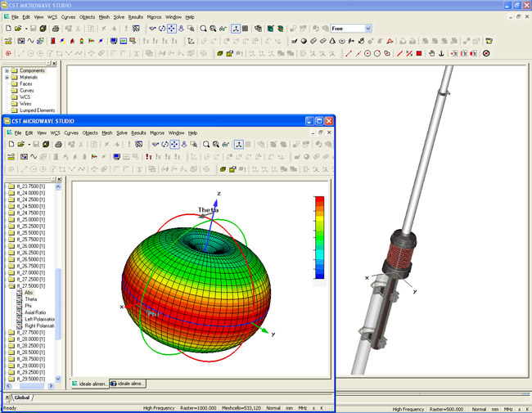Switch to the second ideale alimen tab
Image resolution: width=532 pixels, height=413 pixels.
(128, 384)
